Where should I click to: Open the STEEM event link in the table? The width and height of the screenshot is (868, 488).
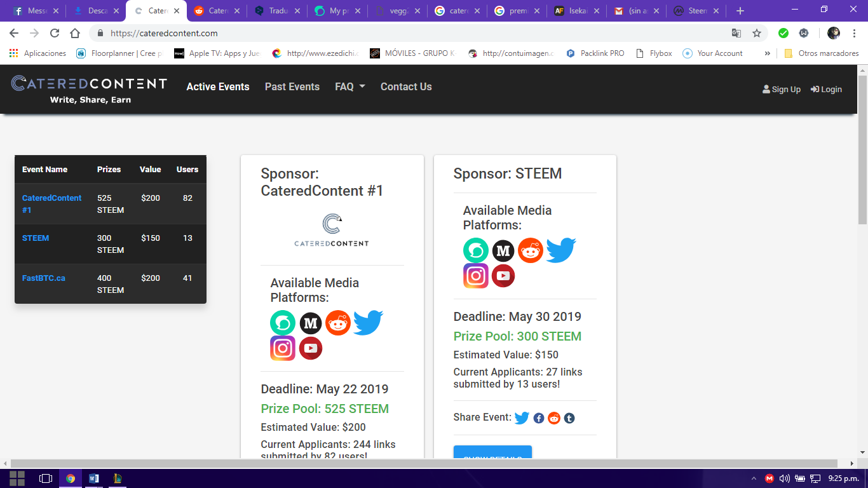click(x=36, y=238)
